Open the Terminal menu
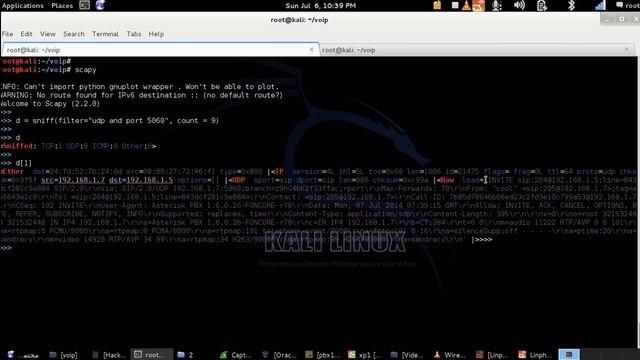This screenshot has height=360, width=640. (x=105, y=34)
